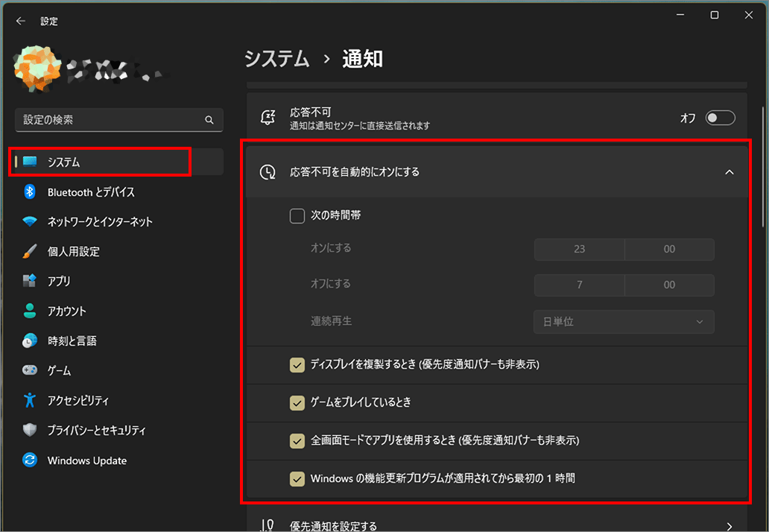
Task: Open オンにする minute picker showing 00
Action: click(x=669, y=249)
